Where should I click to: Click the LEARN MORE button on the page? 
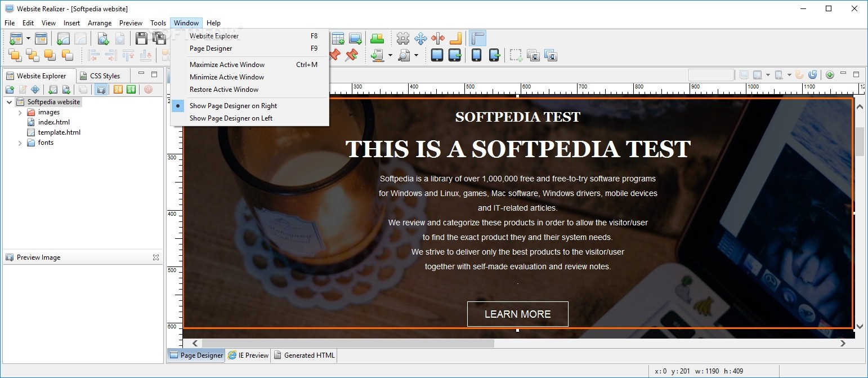pyautogui.click(x=518, y=314)
